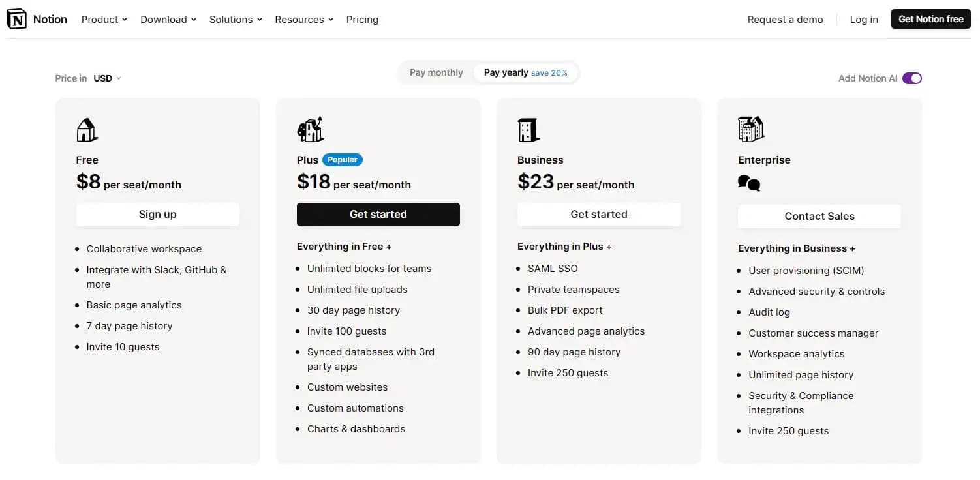Click "Charts & dashboards" feature

(x=356, y=429)
